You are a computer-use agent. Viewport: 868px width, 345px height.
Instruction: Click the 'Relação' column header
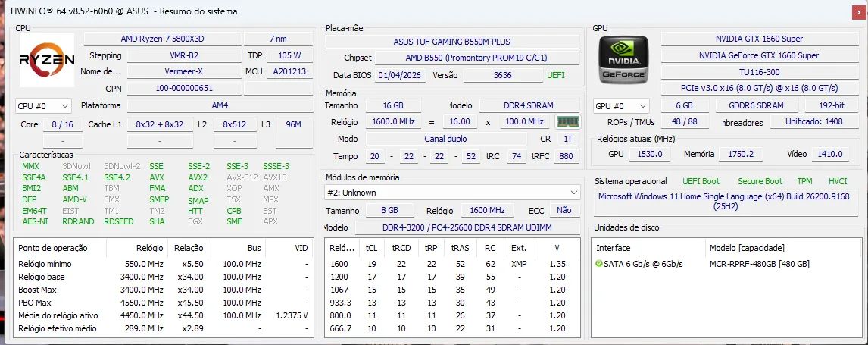[188, 248]
